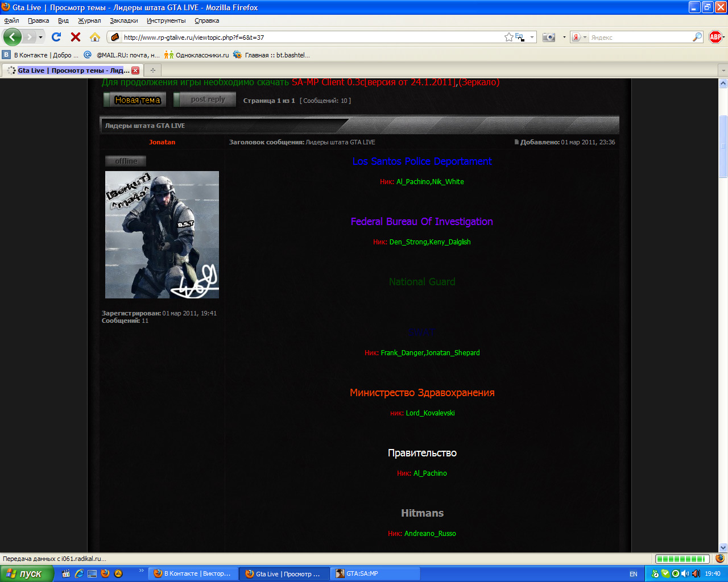Click into the Яндекс search box
728x582 pixels.
coord(640,38)
